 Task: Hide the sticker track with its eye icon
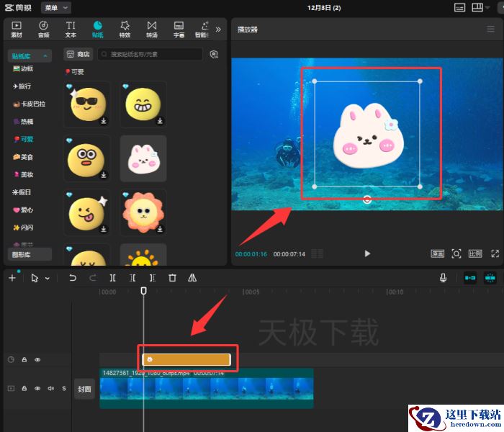[x=37, y=360]
